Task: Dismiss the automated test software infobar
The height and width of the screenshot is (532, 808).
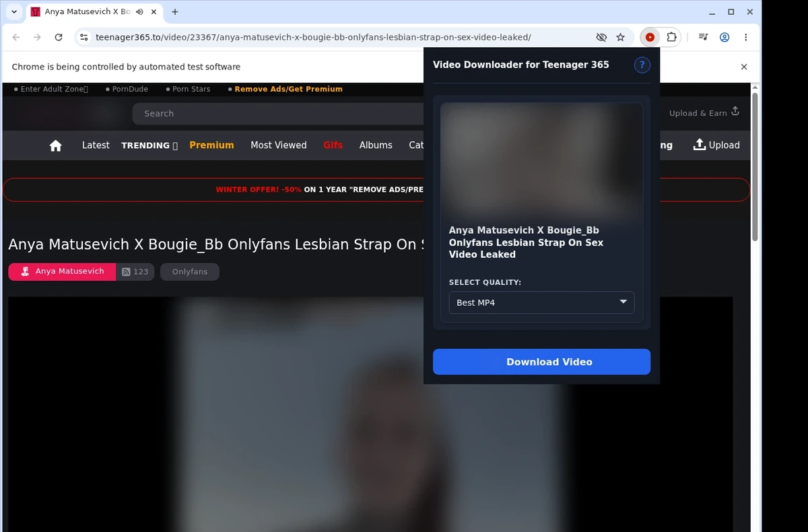Action: tap(744, 67)
